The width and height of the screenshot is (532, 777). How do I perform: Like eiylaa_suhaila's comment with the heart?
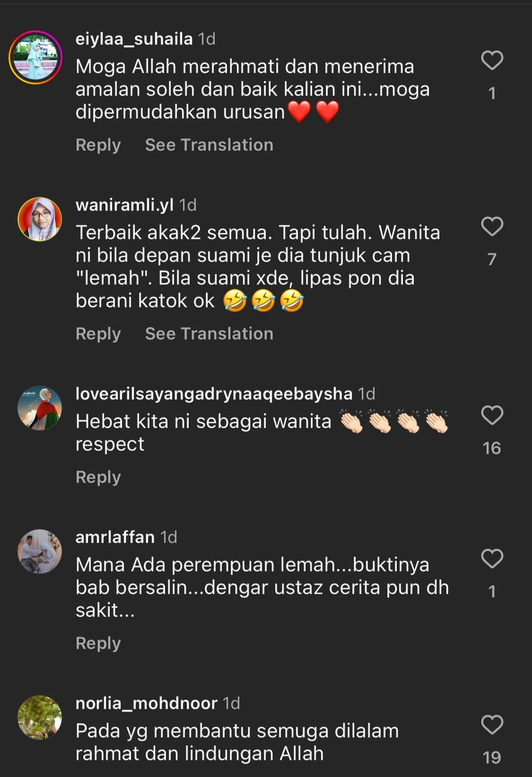tap(492, 61)
